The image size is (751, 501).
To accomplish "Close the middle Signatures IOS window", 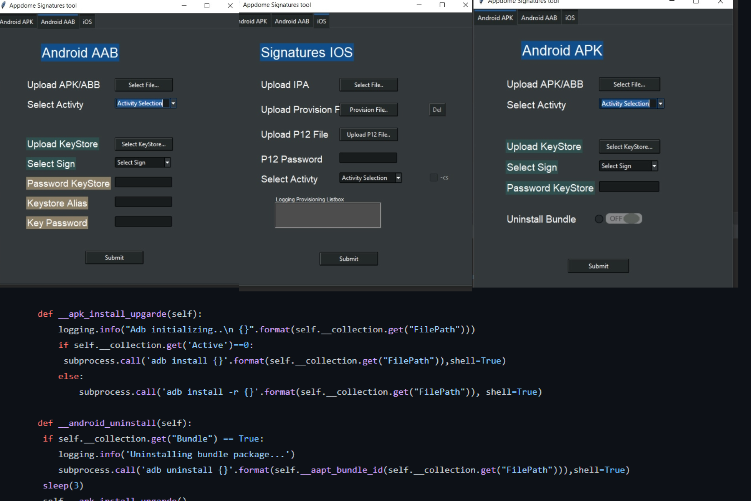I will click(465, 5).
